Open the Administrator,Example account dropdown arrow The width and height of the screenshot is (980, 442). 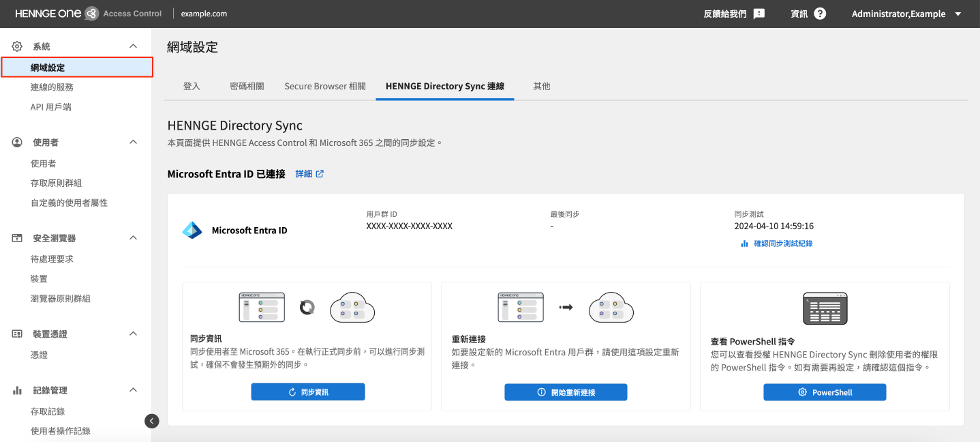pyautogui.click(x=958, y=14)
